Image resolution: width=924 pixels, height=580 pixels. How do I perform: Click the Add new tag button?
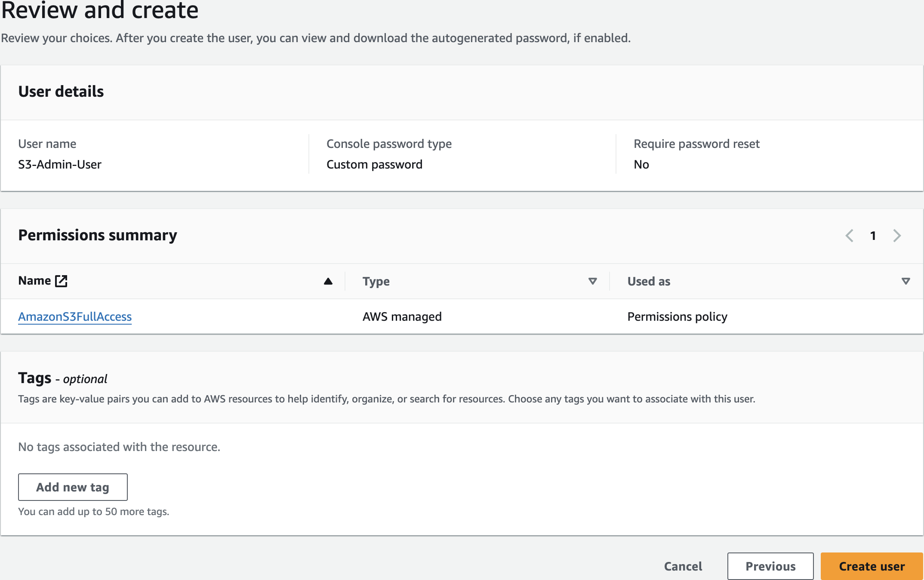[x=73, y=487]
